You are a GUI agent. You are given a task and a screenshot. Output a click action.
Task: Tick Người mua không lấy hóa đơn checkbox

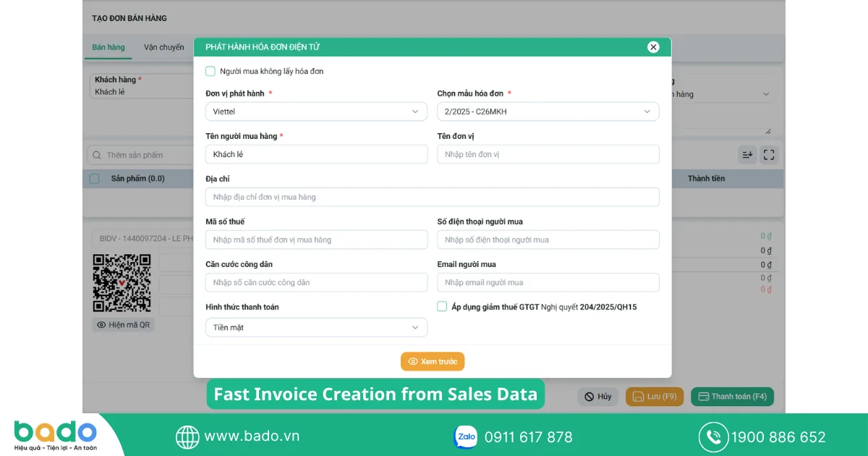(210, 71)
